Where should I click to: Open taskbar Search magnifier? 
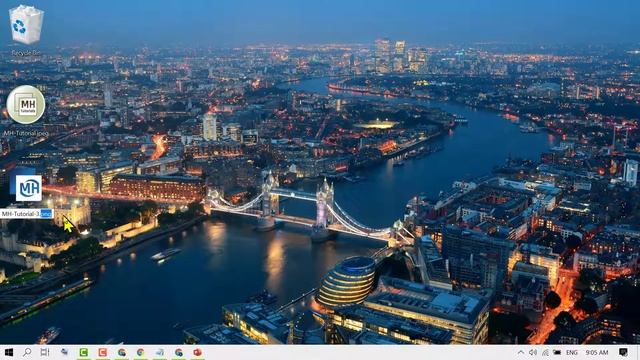pyautogui.click(x=27, y=352)
